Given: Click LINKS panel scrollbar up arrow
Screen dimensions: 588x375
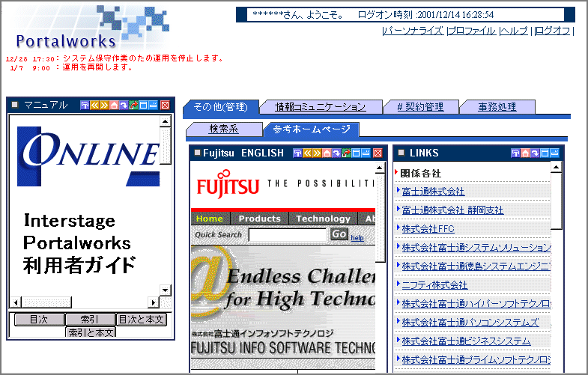Looking at the screenshot, I should click(x=556, y=167).
